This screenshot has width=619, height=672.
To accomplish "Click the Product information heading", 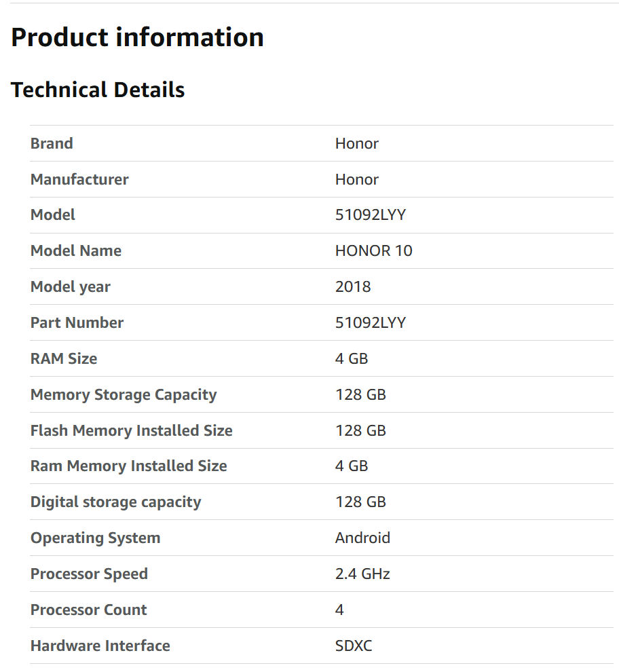I will click(137, 37).
